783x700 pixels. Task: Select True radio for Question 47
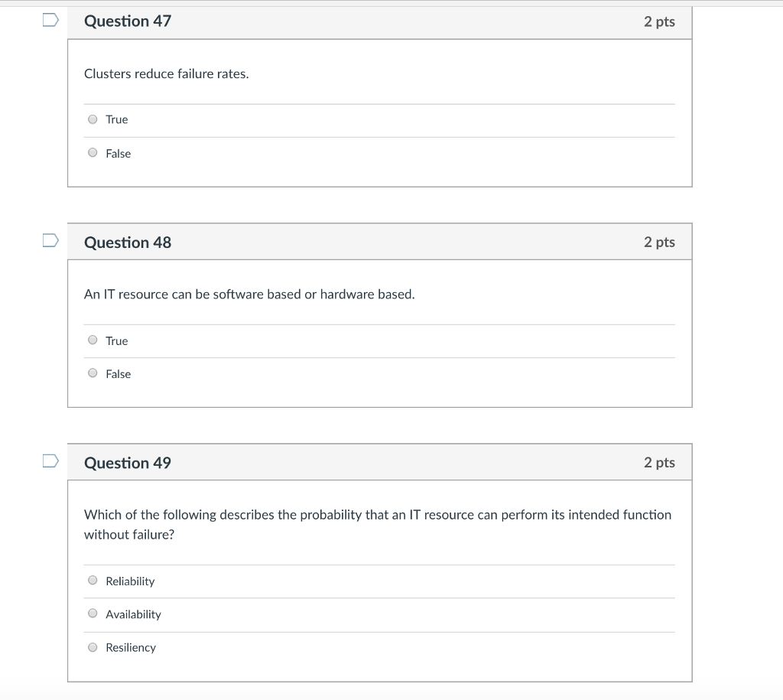[x=93, y=119]
